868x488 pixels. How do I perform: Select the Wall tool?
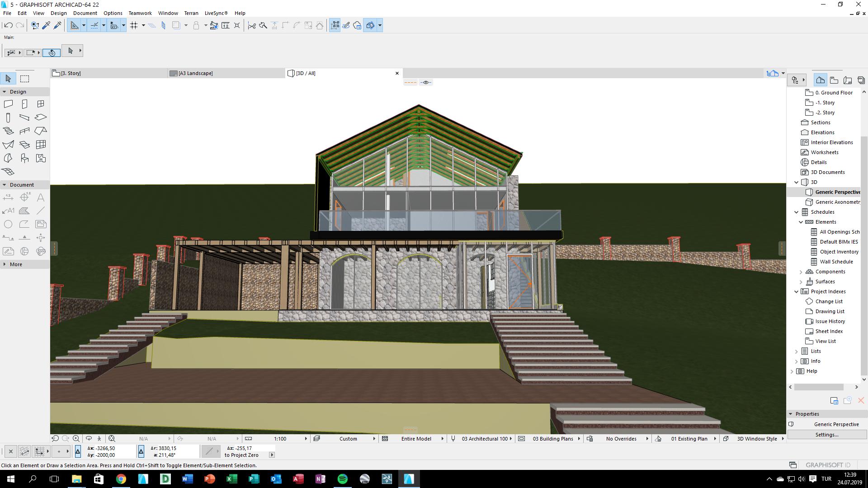click(x=8, y=104)
